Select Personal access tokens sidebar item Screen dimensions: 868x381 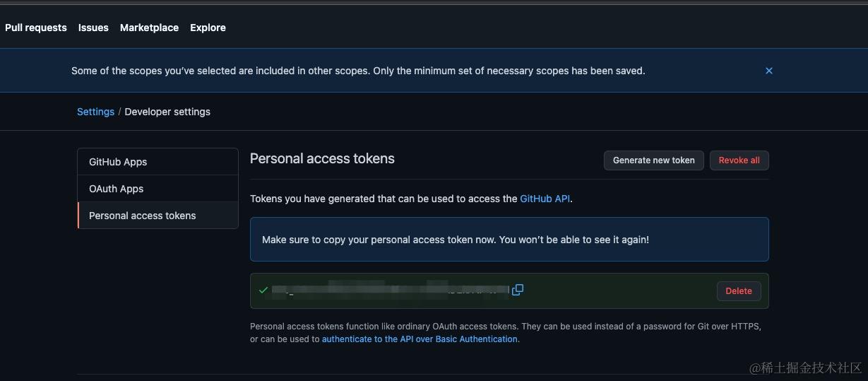[142, 216]
